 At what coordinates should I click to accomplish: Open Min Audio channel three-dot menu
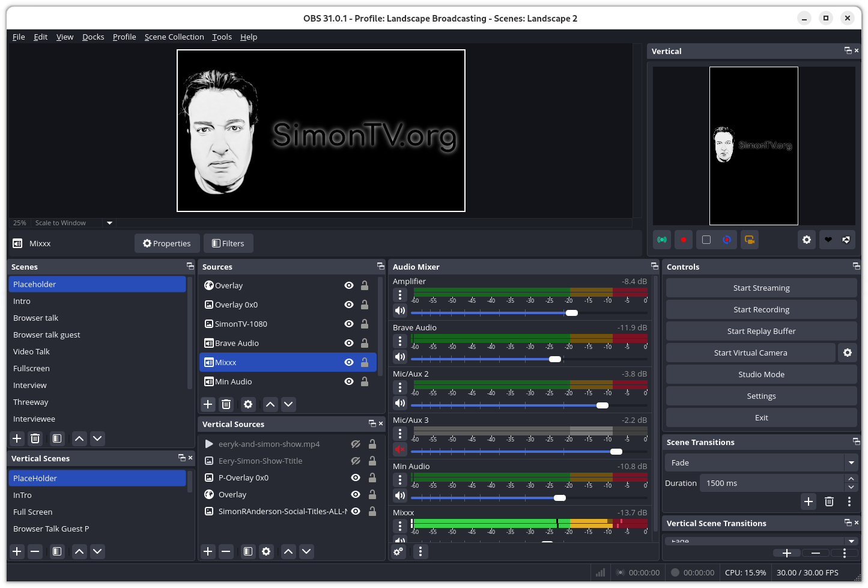tap(400, 480)
